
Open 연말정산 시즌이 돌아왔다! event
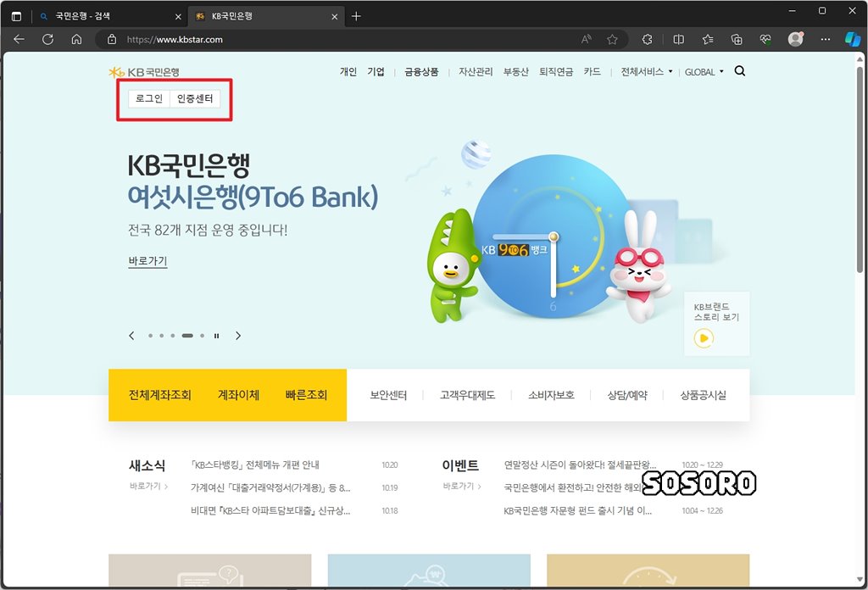coord(580,465)
